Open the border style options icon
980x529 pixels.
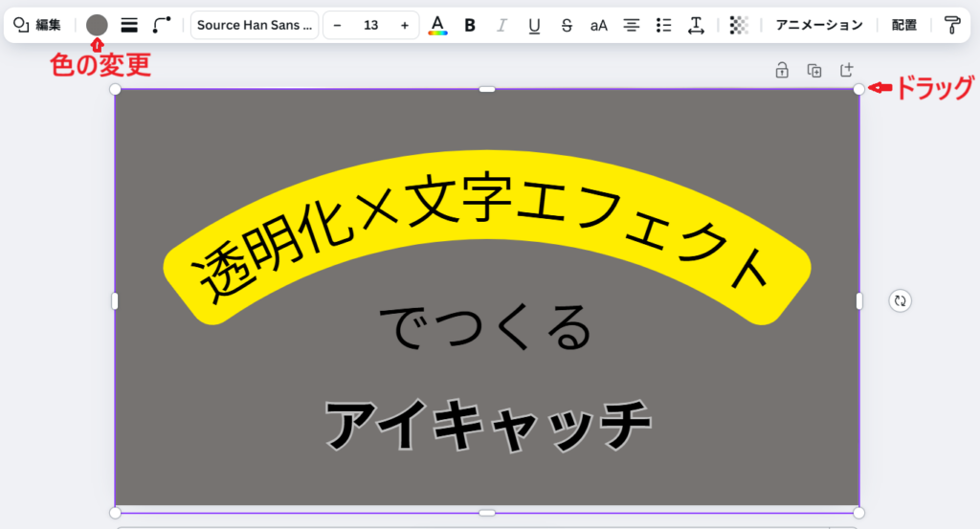[129, 25]
